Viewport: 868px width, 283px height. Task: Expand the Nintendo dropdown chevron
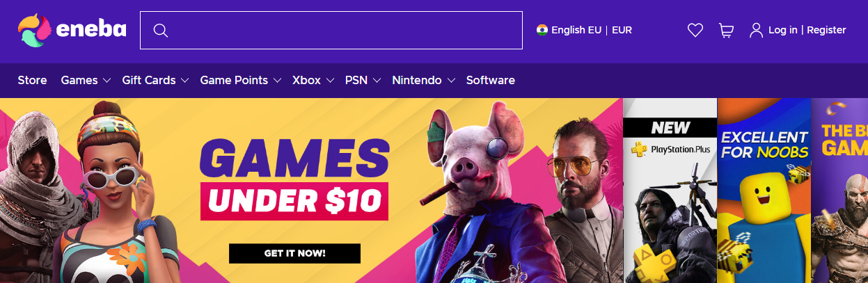(451, 81)
